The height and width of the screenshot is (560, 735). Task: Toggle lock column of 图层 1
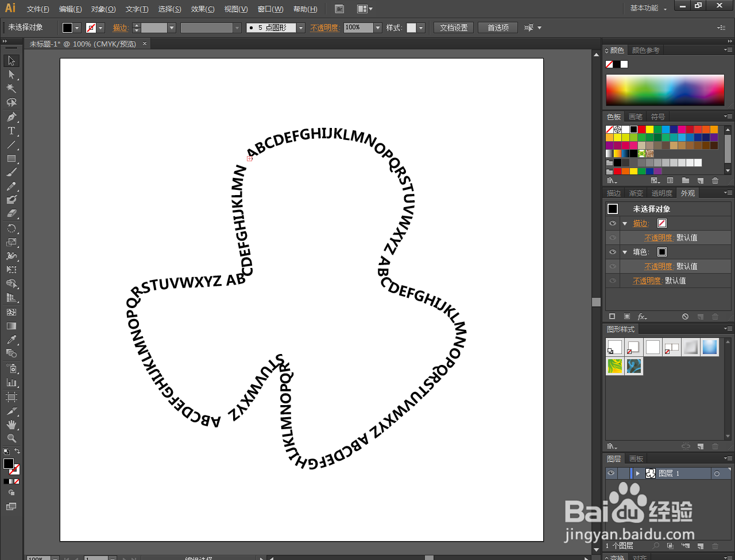(623, 473)
